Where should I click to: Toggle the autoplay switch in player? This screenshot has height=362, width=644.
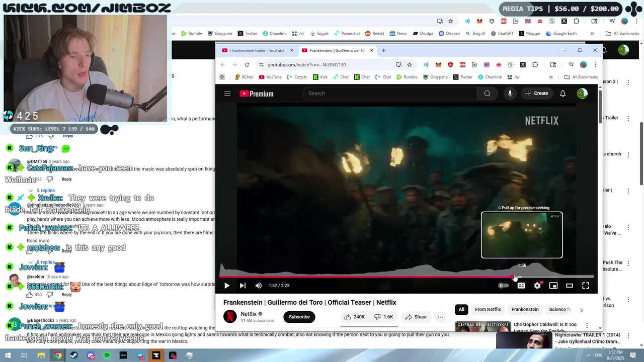tap(503, 286)
